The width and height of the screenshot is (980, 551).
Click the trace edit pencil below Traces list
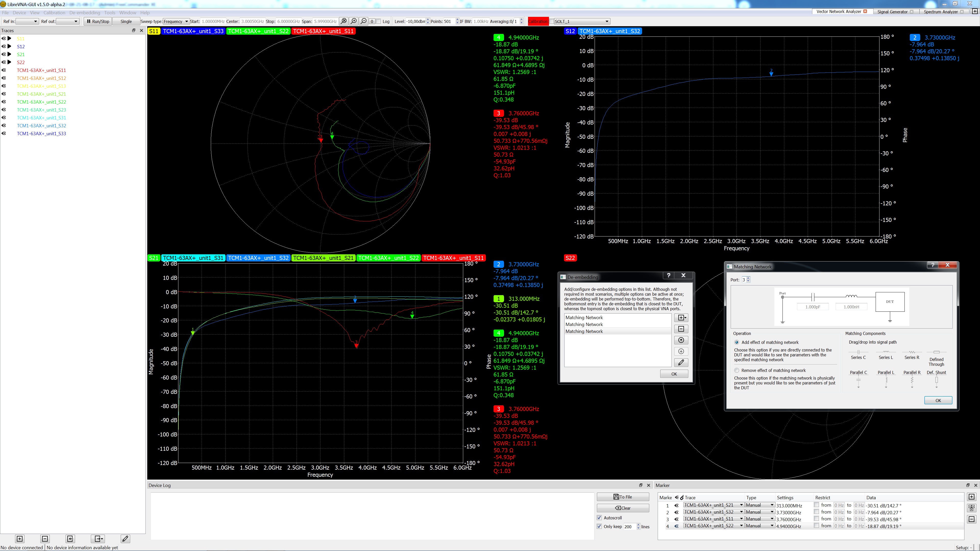click(125, 539)
